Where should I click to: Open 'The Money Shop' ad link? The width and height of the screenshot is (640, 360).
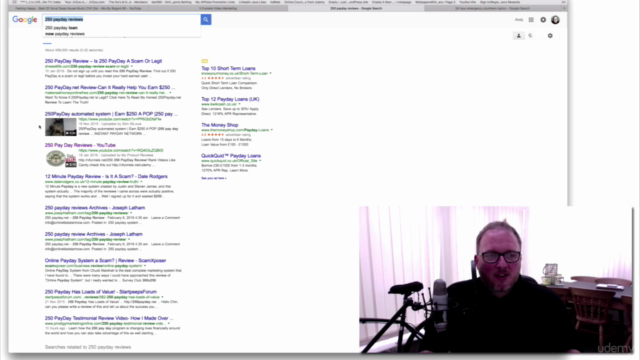[220, 125]
